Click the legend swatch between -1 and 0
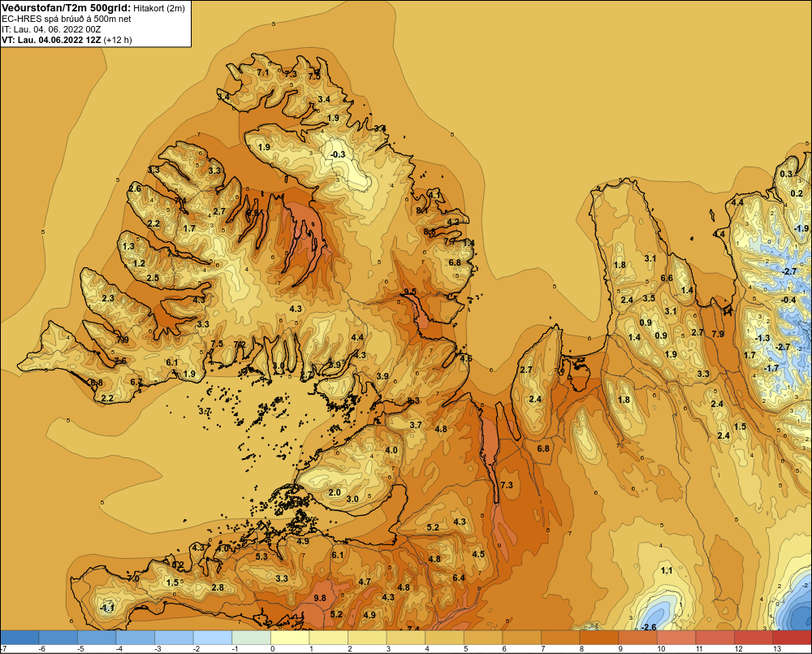Viewport: 812px width, 654px height. click(252, 637)
